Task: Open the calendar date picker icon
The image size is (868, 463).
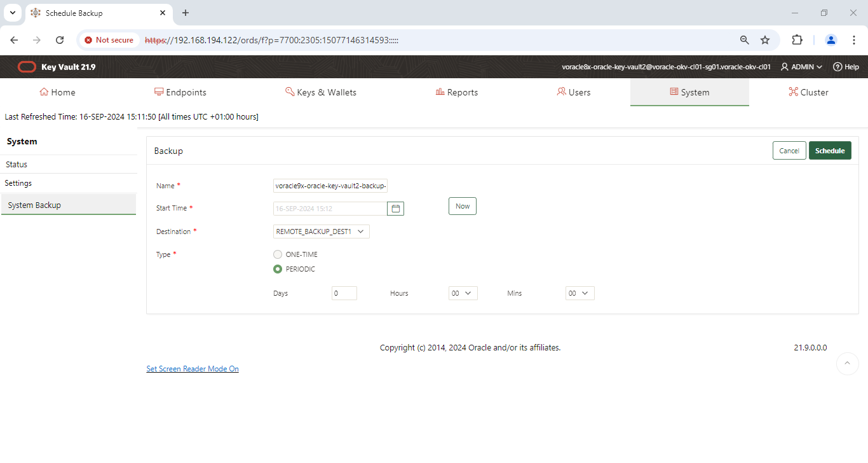Action: [x=395, y=209]
